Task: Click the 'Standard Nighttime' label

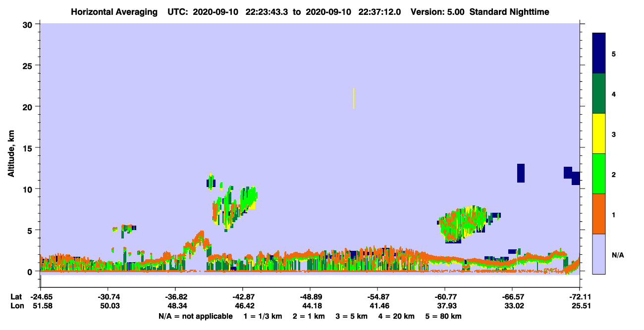Action: pyautogui.click(x=509, y=12)
